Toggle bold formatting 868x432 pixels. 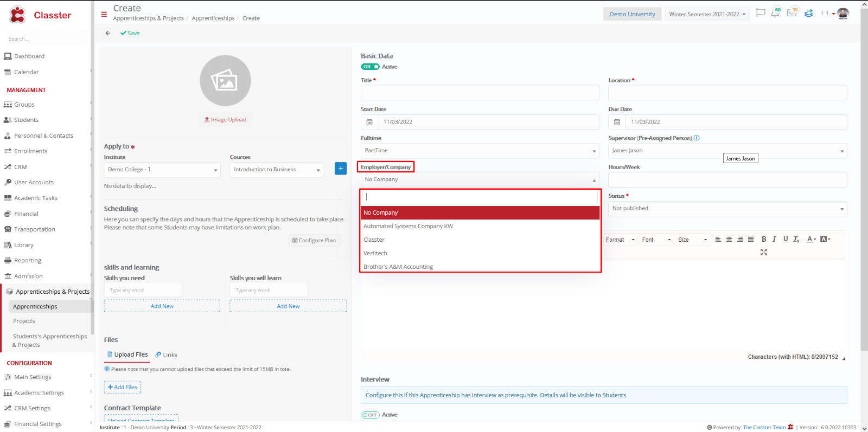click(764, 240)
